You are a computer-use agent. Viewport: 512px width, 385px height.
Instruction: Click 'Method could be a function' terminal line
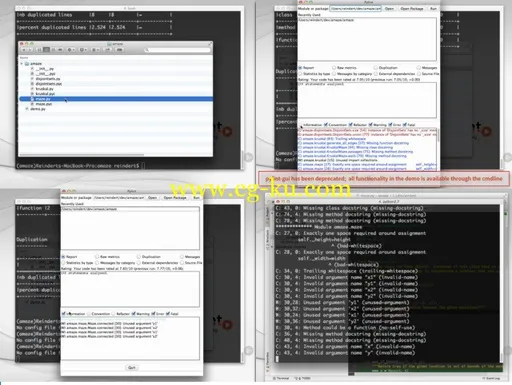point(345,328)
